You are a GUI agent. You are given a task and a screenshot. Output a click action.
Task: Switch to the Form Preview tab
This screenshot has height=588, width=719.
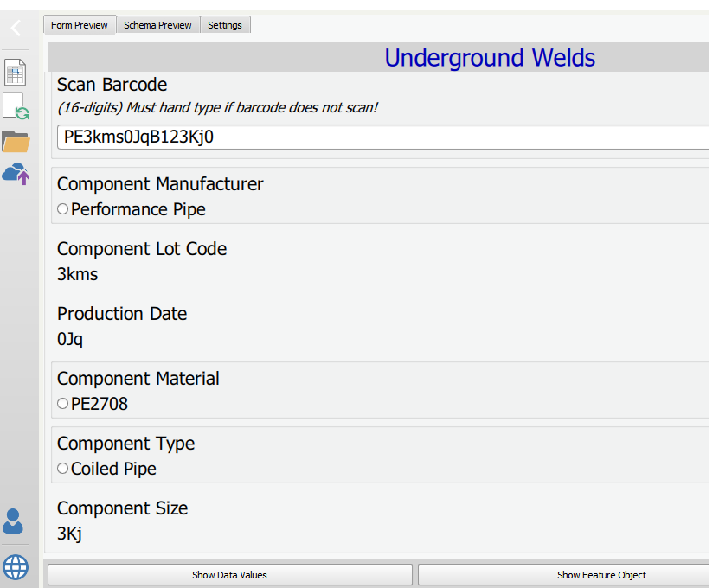(x=80, y=25)
